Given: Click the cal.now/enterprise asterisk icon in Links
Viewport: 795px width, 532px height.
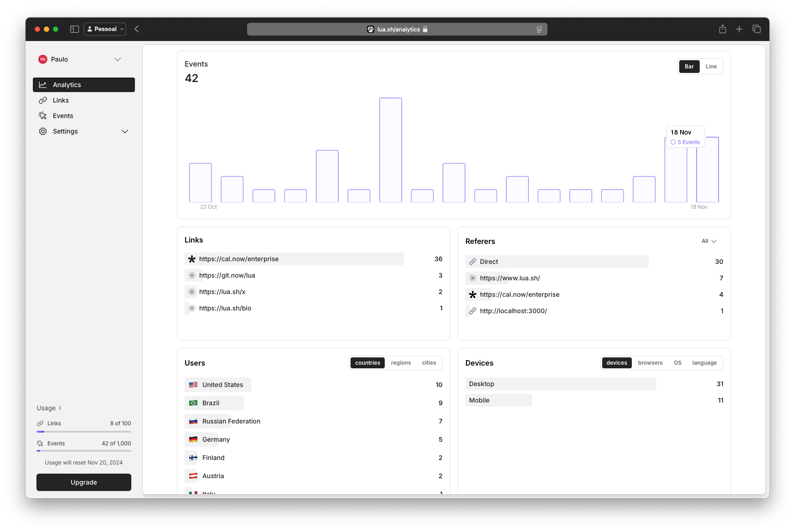Looking at the screenshot, I should (x=192, y=259).
